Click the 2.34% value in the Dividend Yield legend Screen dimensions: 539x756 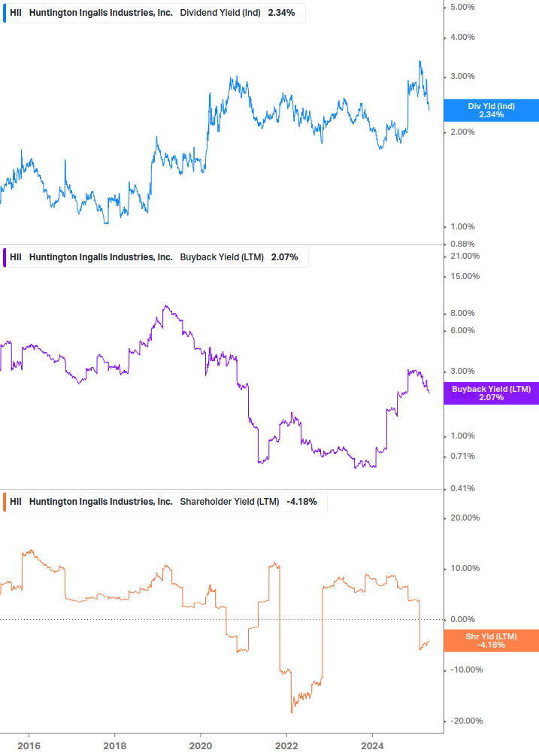coord(281,13)
